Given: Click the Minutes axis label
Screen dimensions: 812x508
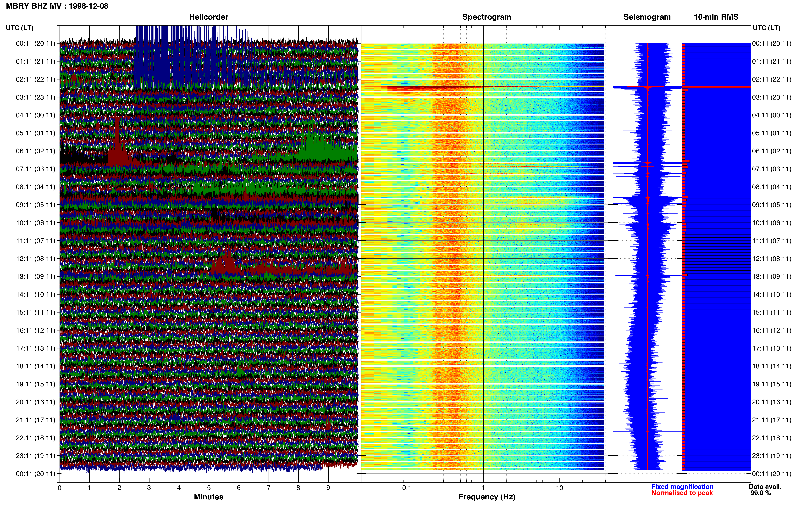Looking at the screenshot, I should 209,497.
